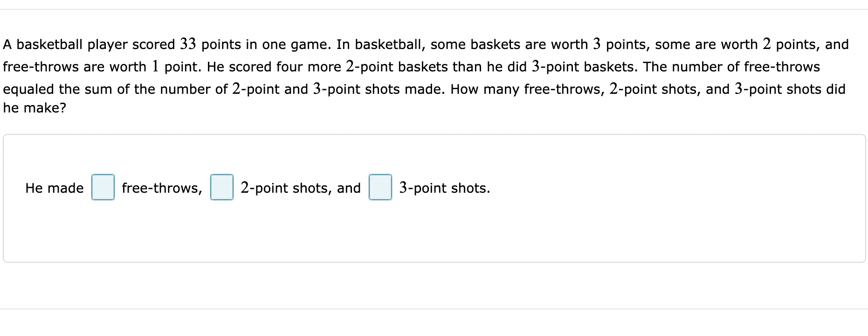Click the box before 'free-throws'
Image resolution: width=868 pixels, height=336 pixels.
click(x=103, y=188)
